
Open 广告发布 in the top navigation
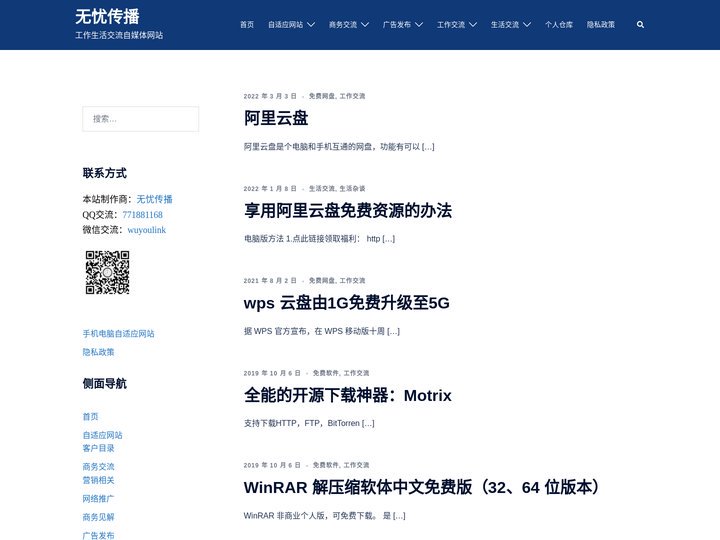397,25
